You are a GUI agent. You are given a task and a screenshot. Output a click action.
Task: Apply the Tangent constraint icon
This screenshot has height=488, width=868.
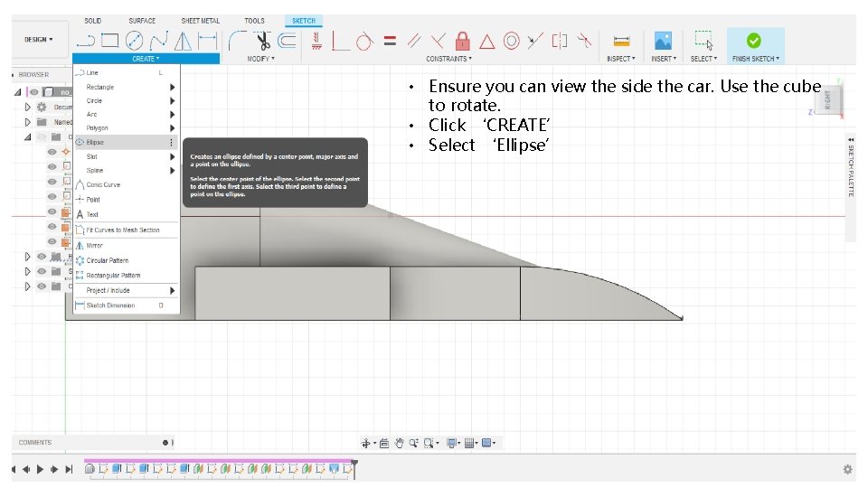coord(363,41)
